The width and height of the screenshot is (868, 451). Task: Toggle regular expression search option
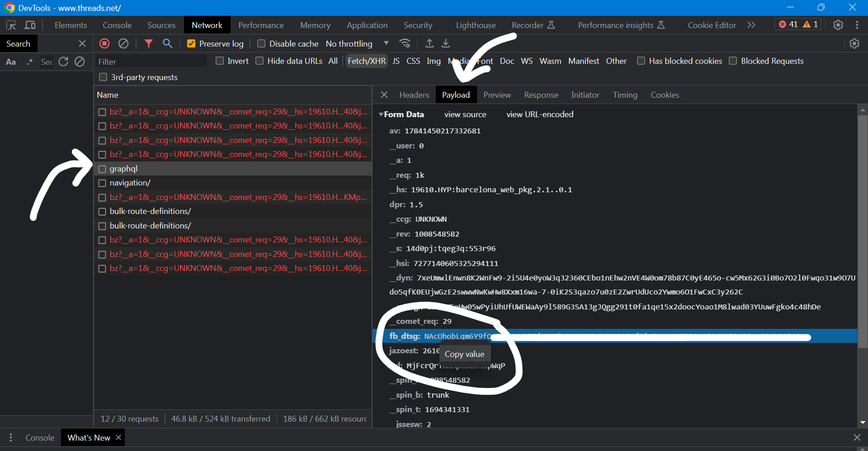click(30, 62)
